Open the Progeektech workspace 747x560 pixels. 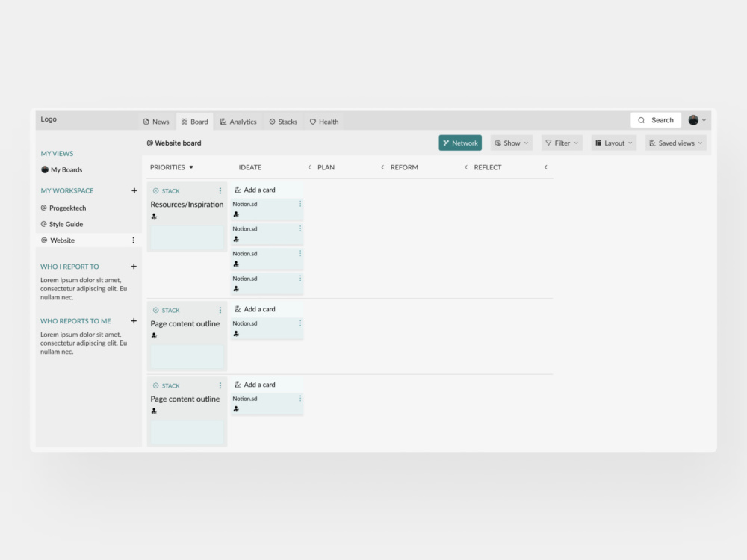tap(63, 208)
